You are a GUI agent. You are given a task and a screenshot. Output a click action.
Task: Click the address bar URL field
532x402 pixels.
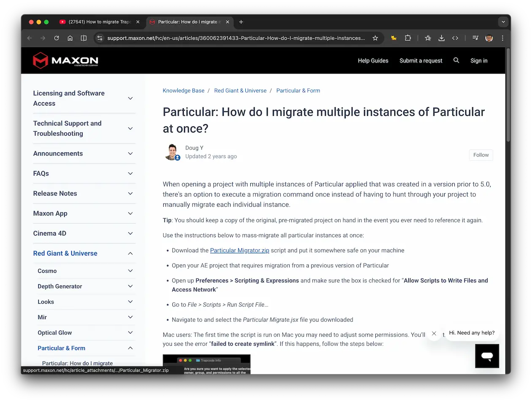(236, 38)
